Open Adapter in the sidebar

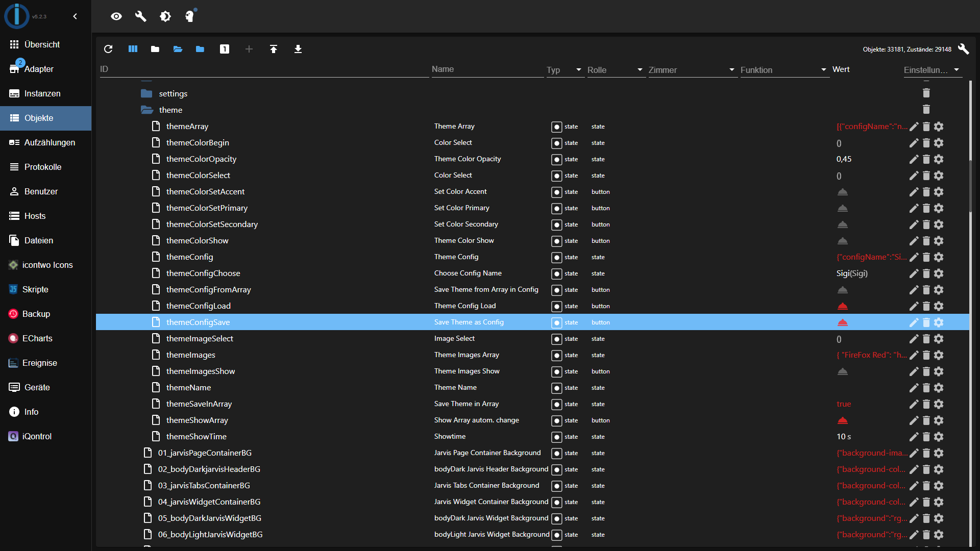(x=45, y=69)
